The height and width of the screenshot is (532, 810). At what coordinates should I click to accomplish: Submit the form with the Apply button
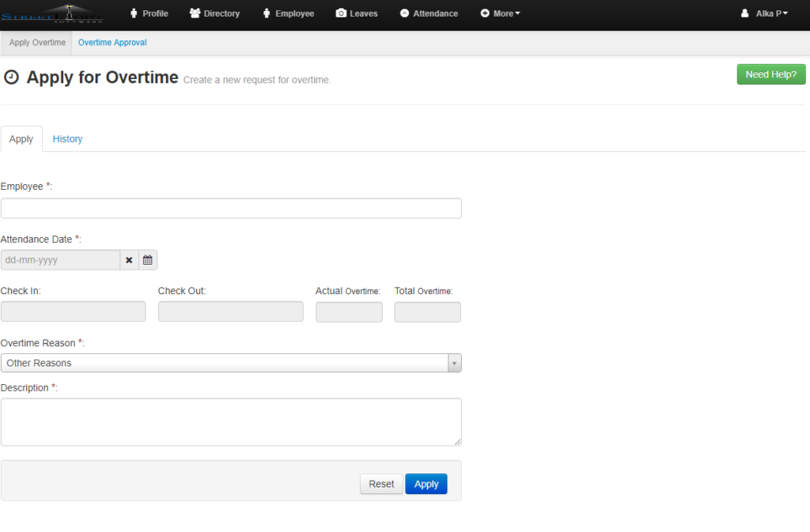426,483
